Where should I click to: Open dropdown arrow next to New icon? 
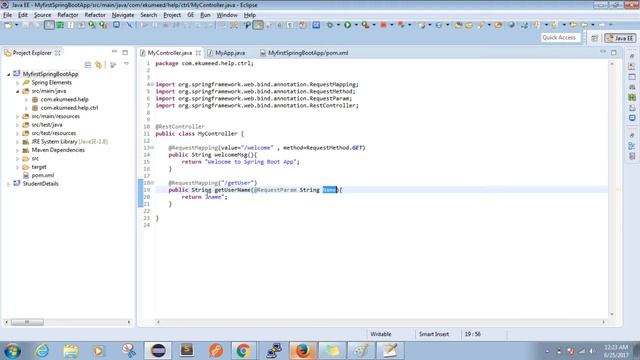(x=16, y=25)
